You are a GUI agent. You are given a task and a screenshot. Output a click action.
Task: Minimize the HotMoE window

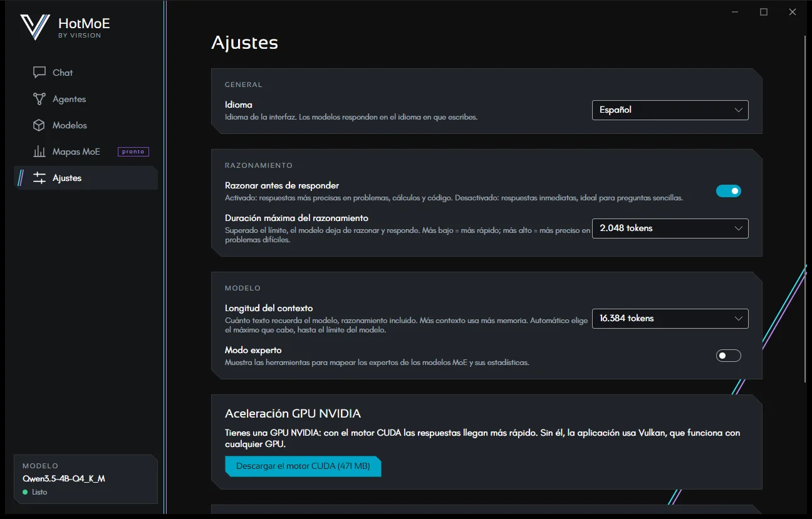[x=735, y=12]
